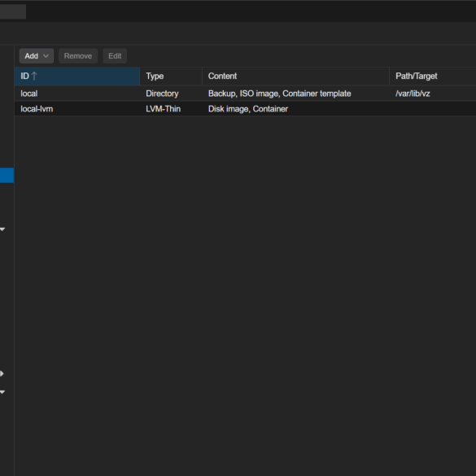The height and width of the screenshot is (476, 476).
Task: Click the LVM-Thin type cell
Action: (163, 109)
